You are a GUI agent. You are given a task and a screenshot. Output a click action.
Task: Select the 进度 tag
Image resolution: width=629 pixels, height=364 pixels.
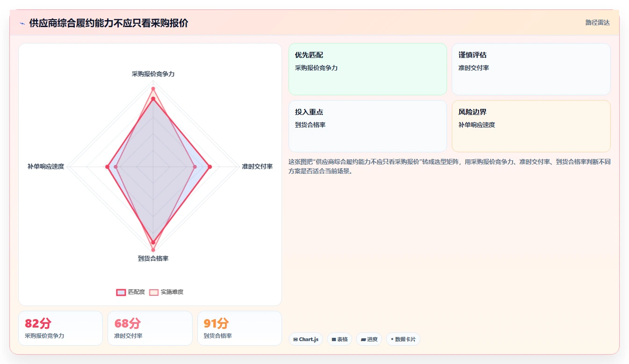click(369, 339)
